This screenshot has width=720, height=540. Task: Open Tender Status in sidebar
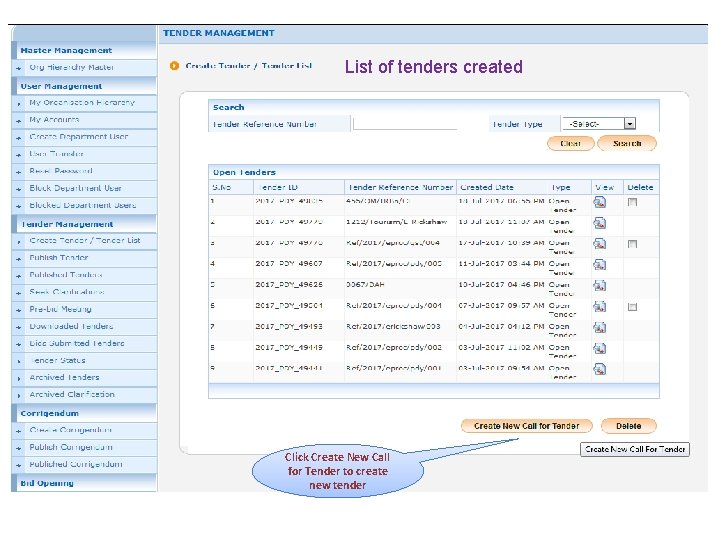84,360
